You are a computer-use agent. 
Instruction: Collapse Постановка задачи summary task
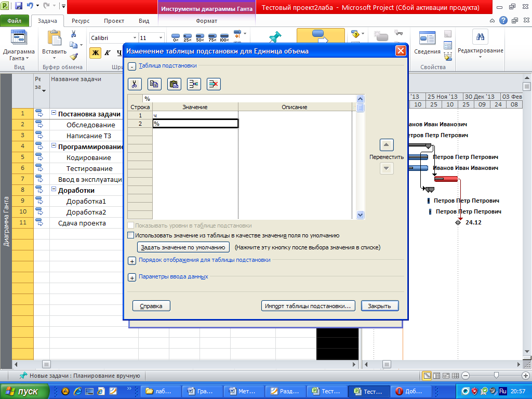54,113
